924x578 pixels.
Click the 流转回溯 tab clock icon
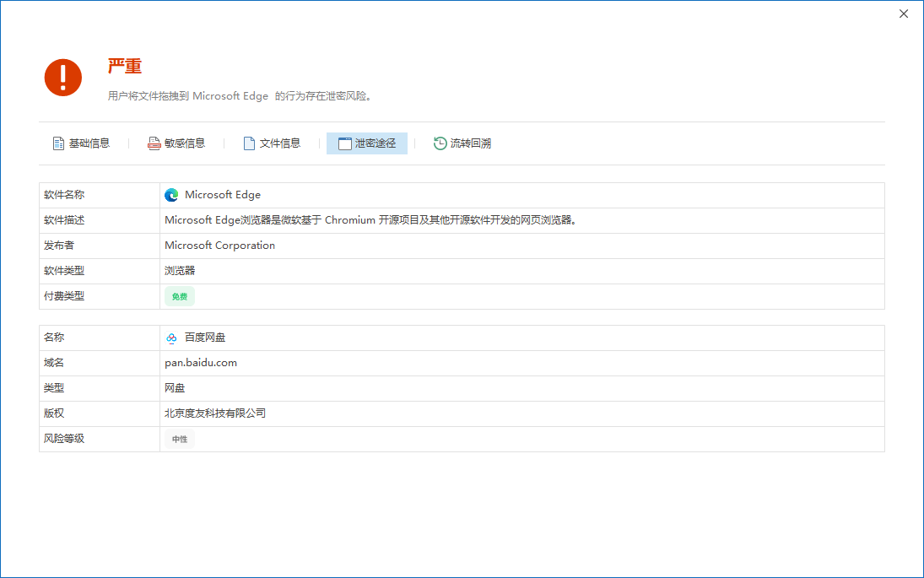[x=440, y=143]
